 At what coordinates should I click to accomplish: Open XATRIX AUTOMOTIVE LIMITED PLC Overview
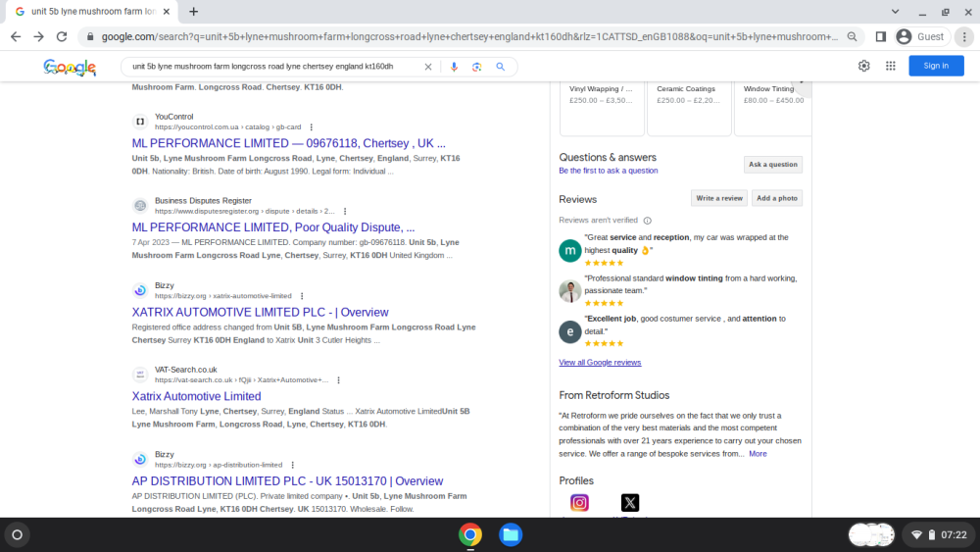[x=260, y=312]
